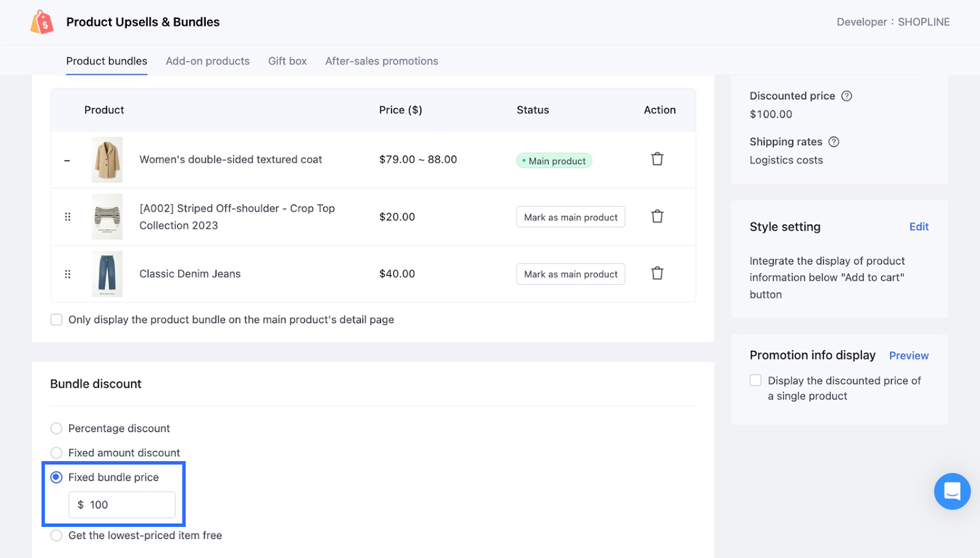Image resolution: width=980 pixels, height=558 pixels.
Task: Click the fixed bundle price input field
Action: 129,505
